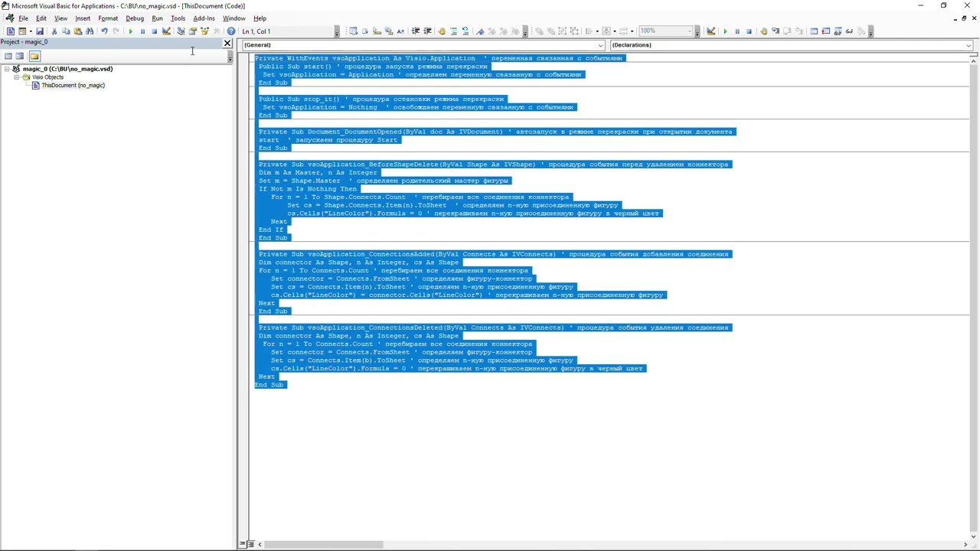Open the Project Explorer icon
Screen dimensions: 980x551
tap(181, 31)
